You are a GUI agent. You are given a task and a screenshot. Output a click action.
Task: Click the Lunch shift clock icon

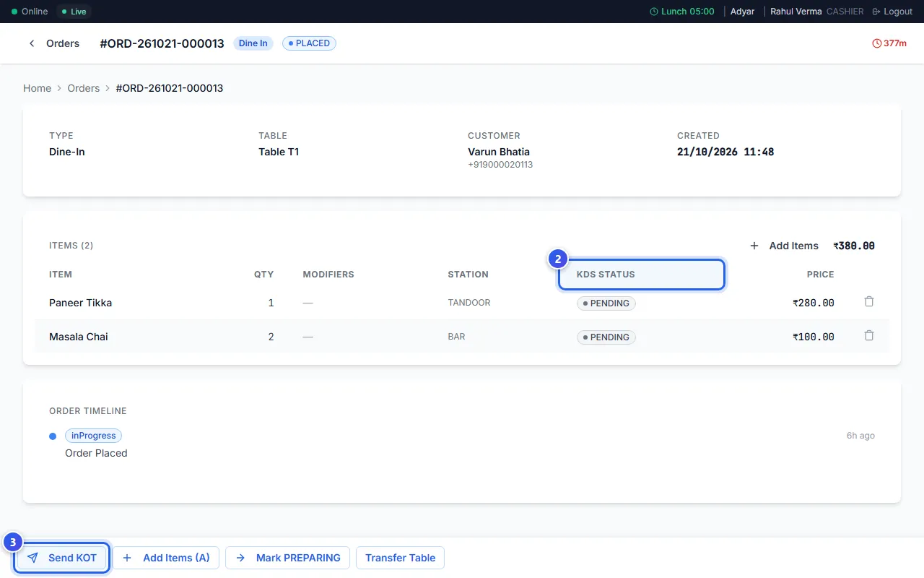(x=654, y=12)
